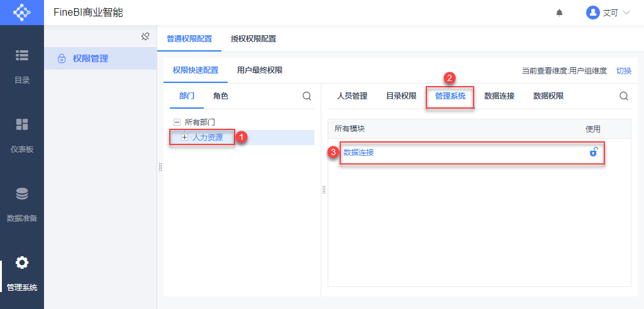Switch to the 授权权限配置 tab
644x309 pixels.
pos(253,38)
